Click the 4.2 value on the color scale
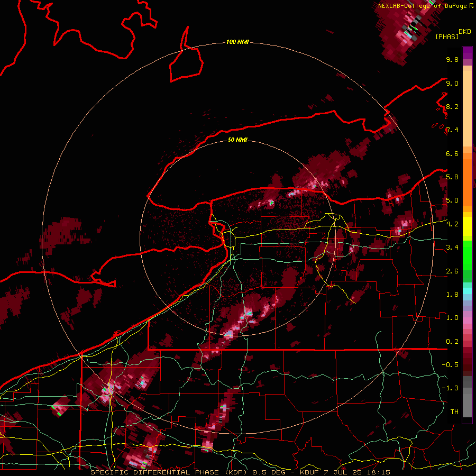Image resolution: width=476 pixels, height=476 pixels. coord(452,224)
